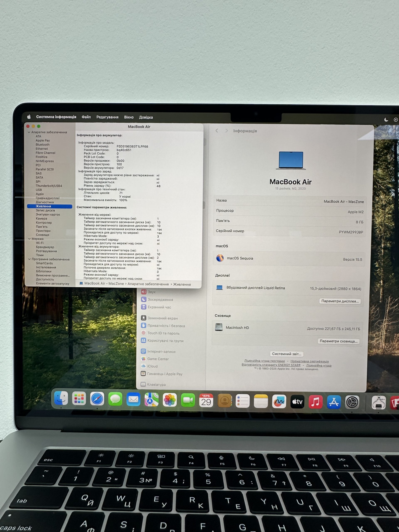Viewport: 399px width, 532px height.
Task: Collapse Програмне забезпечення tree section
Action: click(x=29, y=259)
